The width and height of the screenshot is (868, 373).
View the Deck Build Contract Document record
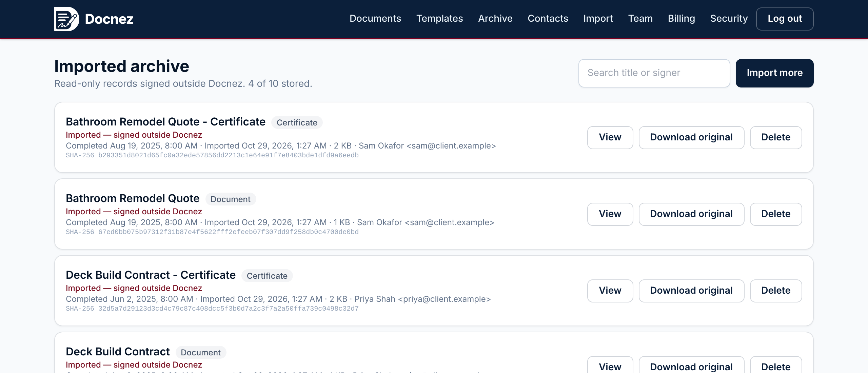pyautogui.click(x=610, y=365)
